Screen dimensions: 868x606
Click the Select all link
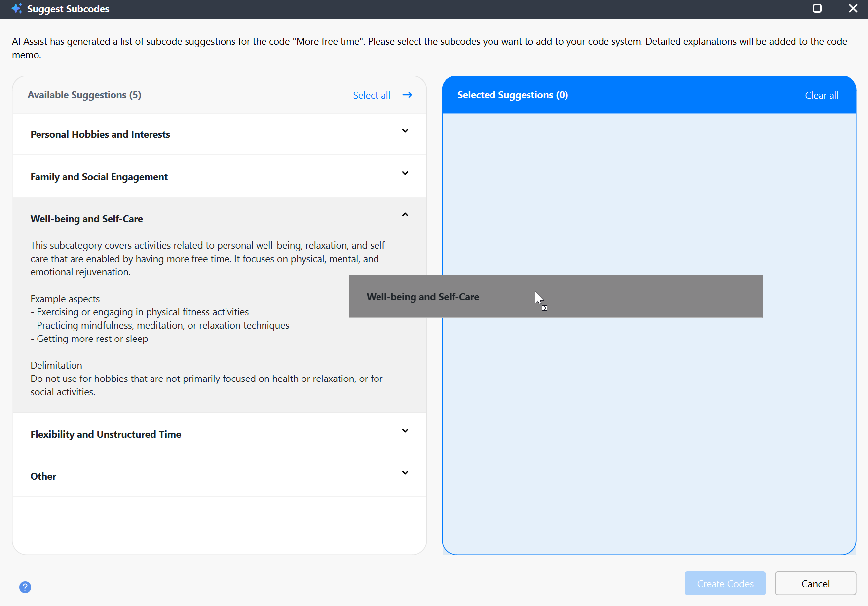tap(372, 95)
